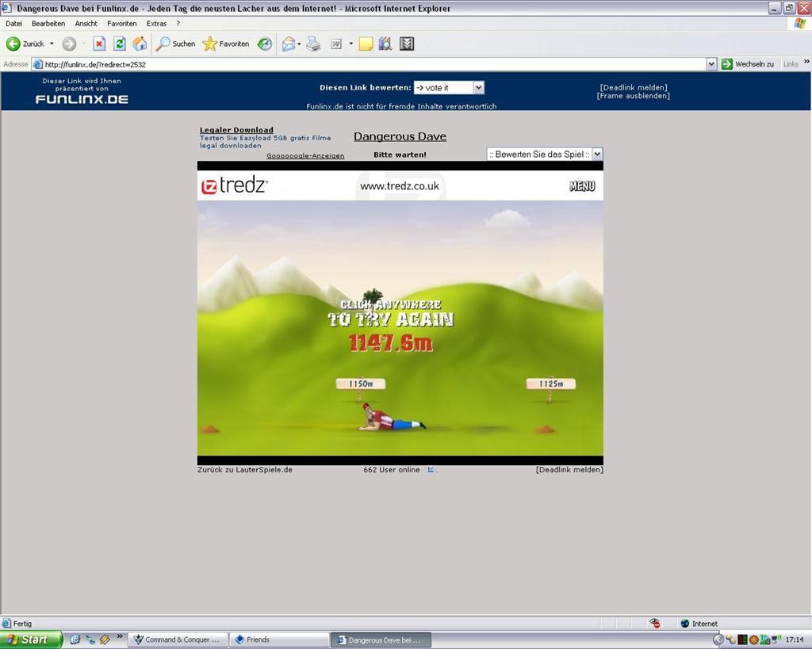The width and height of the screenshot is (812, 649).
Task: Click the small icon beside 662 User online
Action: click(431, 469)
